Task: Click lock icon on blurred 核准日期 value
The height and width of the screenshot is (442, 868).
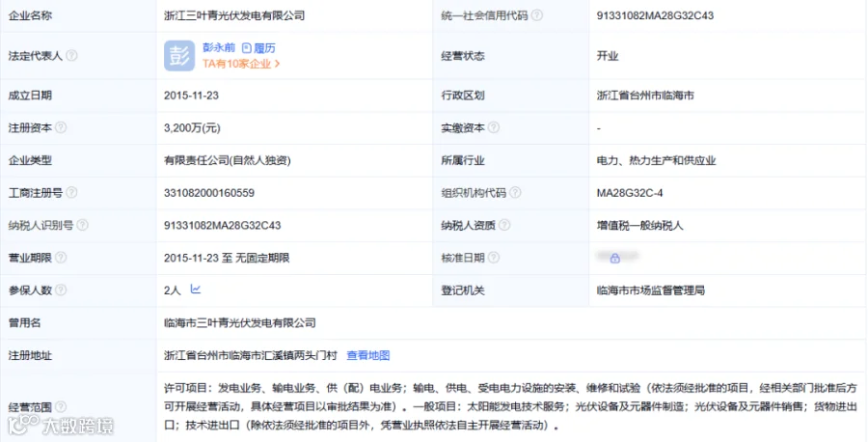Action: tap(615, 258)
